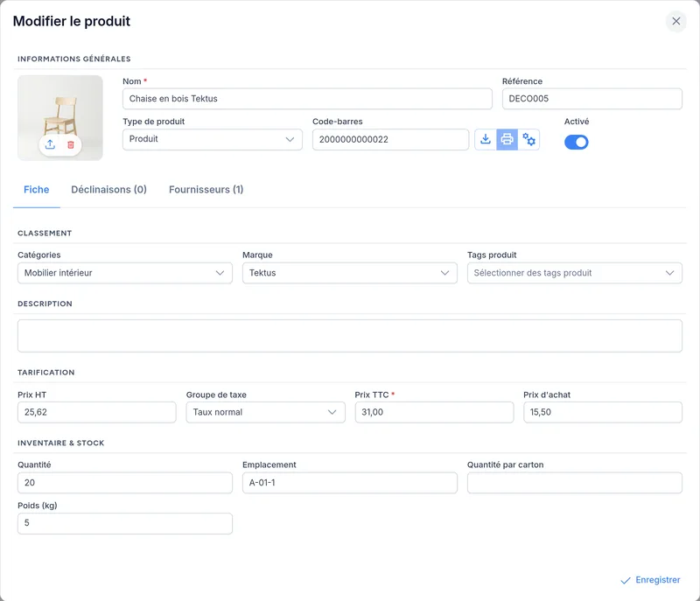Download the barcode

(x=486, y=140)
